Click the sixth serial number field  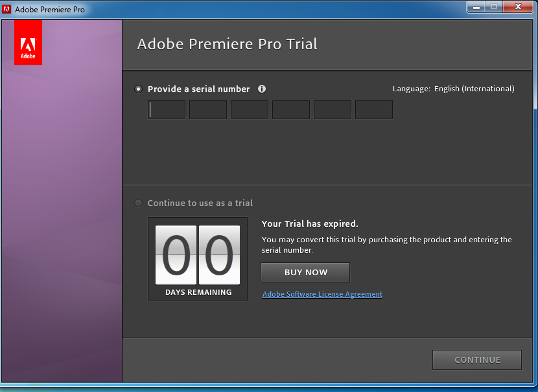(x=374, y=110)
